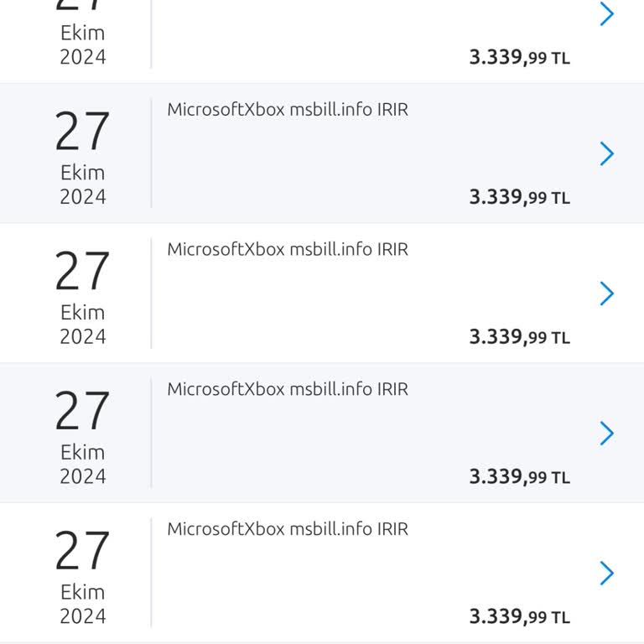Tap the chevron on the cut-off top transaction

607,14
